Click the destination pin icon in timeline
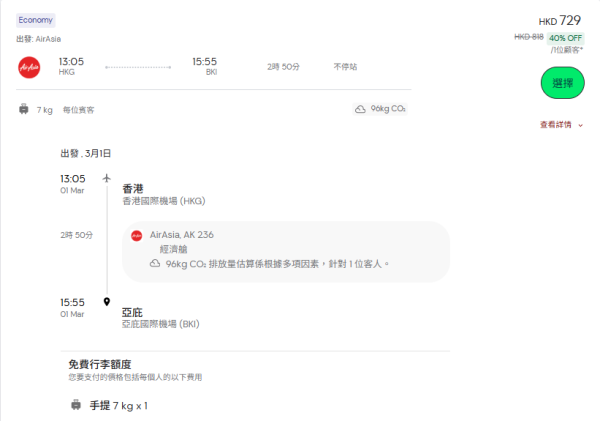 tap(107, 301)
